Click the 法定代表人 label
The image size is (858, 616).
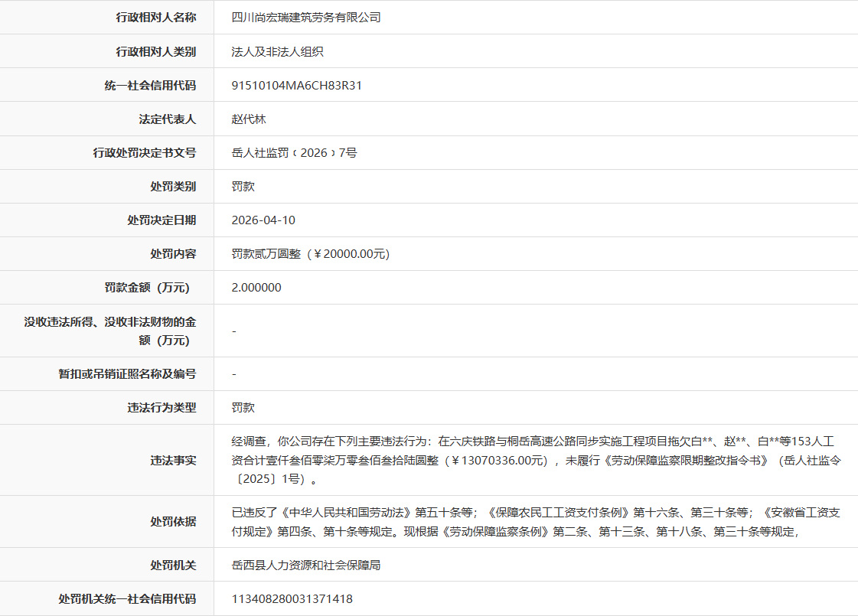pos(168,119)
